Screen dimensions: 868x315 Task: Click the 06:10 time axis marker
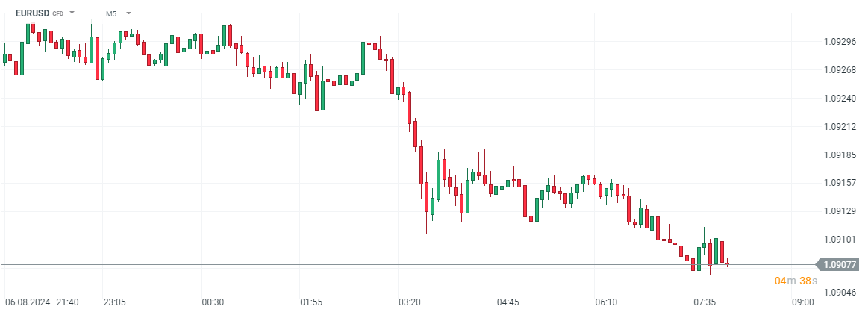[x=606, y=302]
